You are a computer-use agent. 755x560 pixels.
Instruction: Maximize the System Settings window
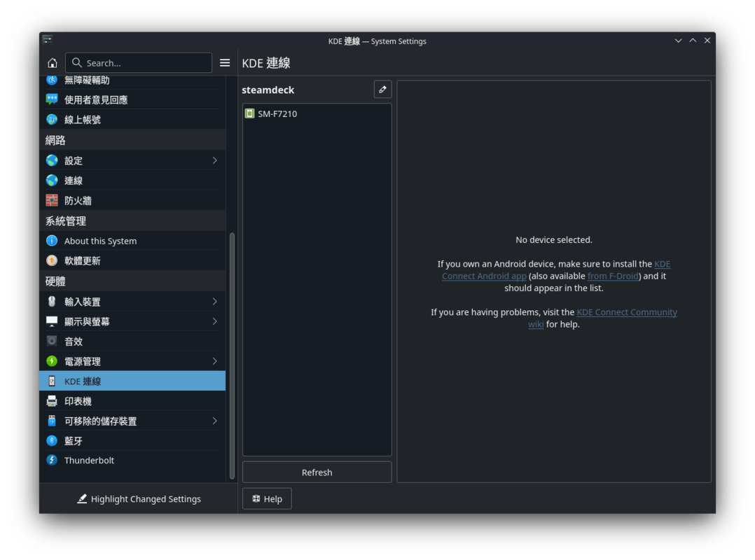[693, 41]
